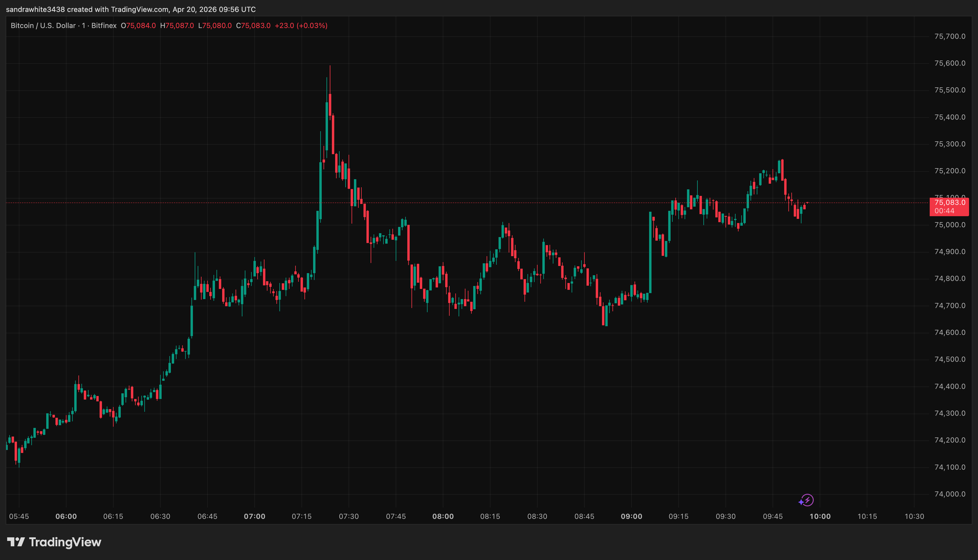Click the 74,200.0 price axis label
Screen dimensions: 978x560
950,440
